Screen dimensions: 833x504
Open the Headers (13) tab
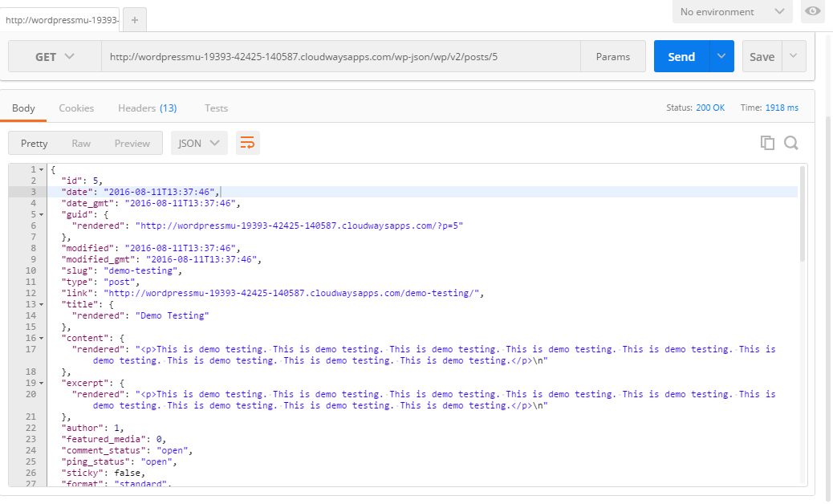[147, 108]
